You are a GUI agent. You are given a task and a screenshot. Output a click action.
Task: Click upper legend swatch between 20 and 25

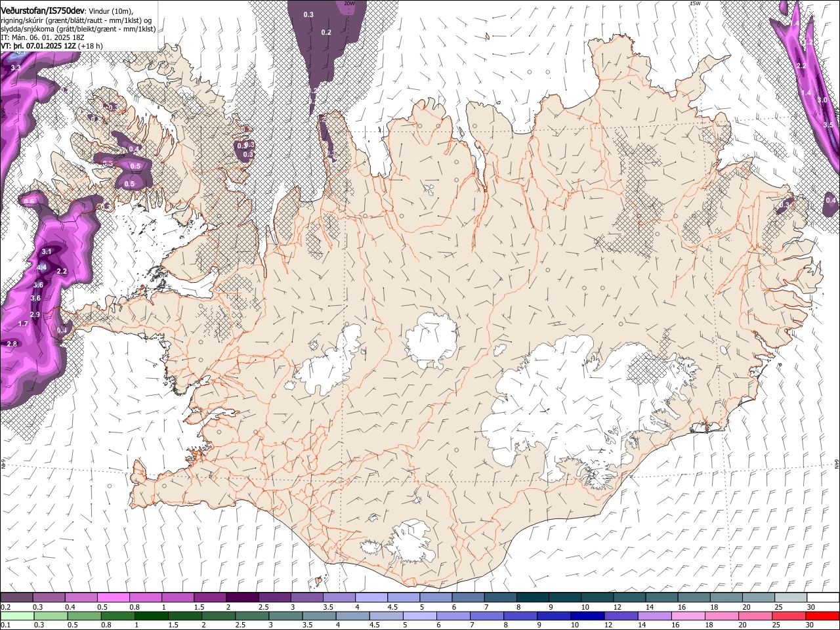point(758,597)
